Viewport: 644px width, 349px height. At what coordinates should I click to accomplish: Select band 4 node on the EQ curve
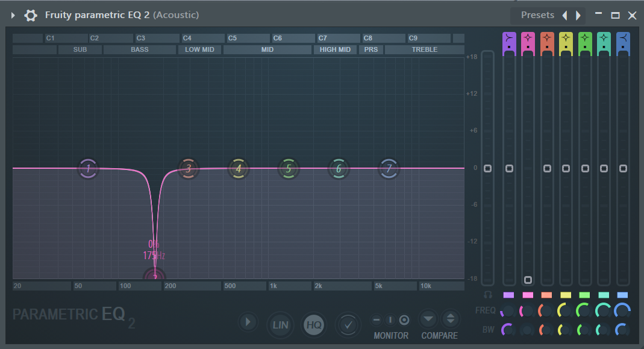pos(238,168)
